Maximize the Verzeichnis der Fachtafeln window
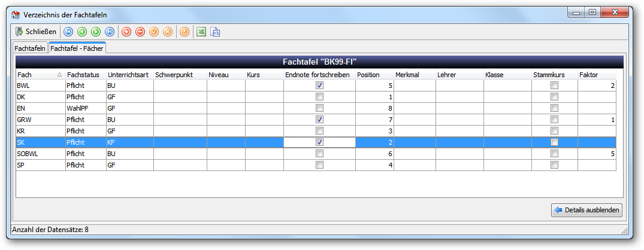Viewport: 644px width, 250px height. tap(592, 13)
